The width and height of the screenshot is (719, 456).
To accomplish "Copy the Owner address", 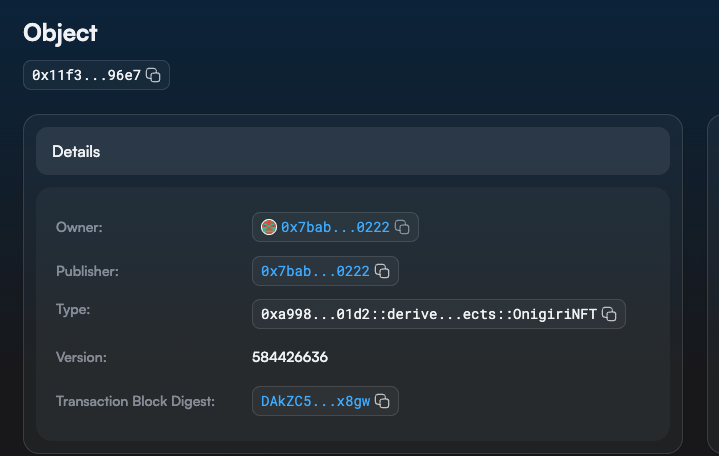I will [402, 227].
